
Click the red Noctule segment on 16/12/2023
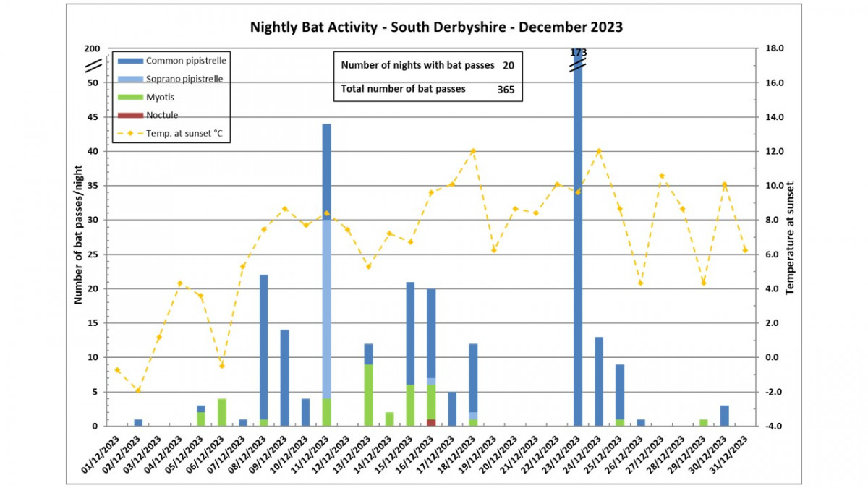point(431,422)
